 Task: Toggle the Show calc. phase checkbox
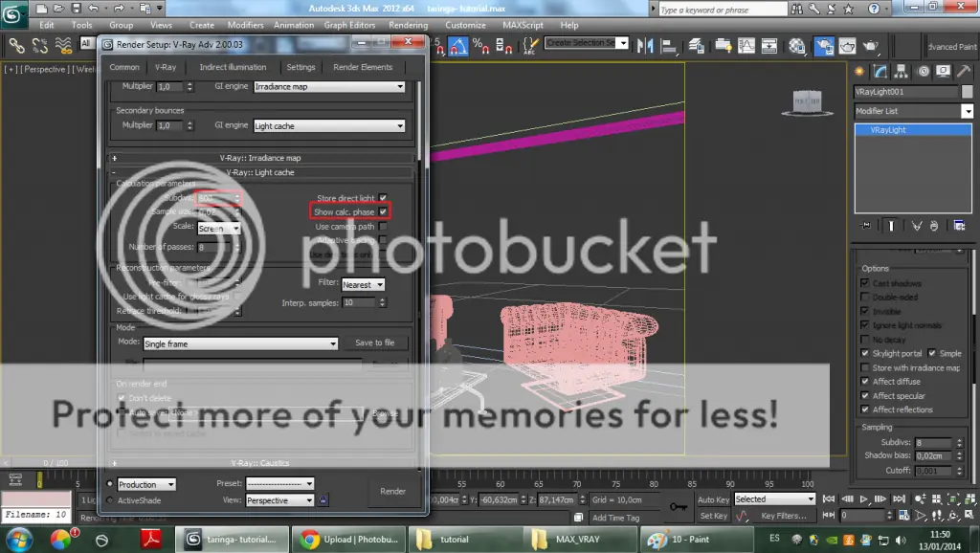[383, 211]
